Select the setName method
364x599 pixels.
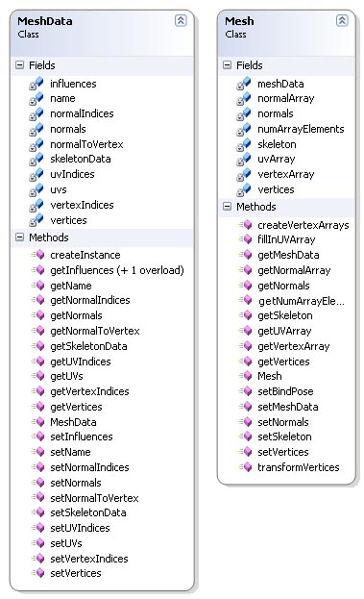tap(70, 452)
